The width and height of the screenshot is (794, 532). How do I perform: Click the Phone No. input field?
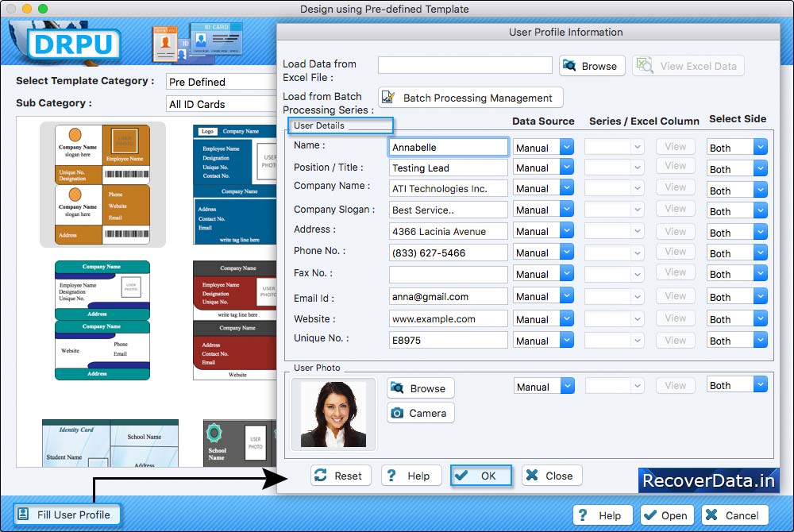coord(448,253)
